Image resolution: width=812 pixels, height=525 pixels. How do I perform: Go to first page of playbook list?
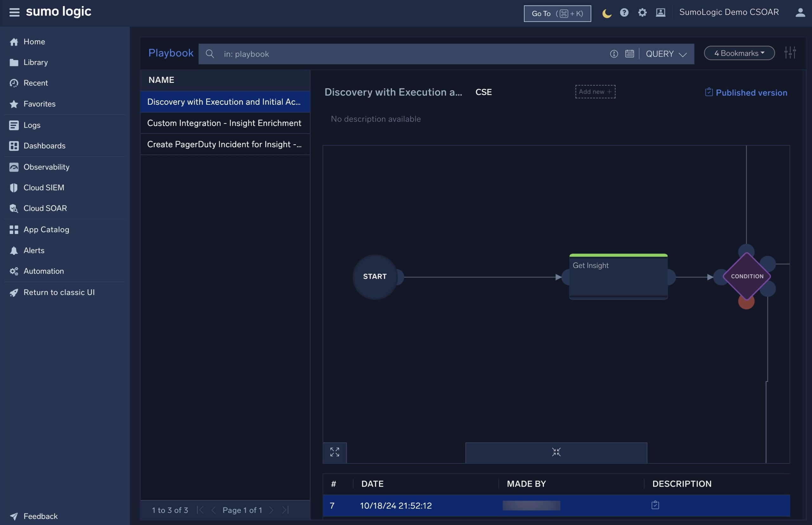[200, 510]
